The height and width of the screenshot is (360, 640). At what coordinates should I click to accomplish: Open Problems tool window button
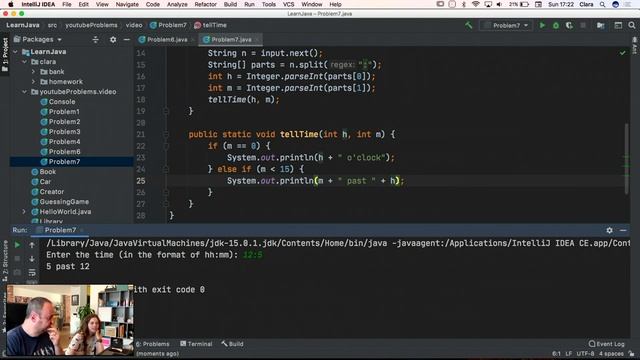point(153,344)
